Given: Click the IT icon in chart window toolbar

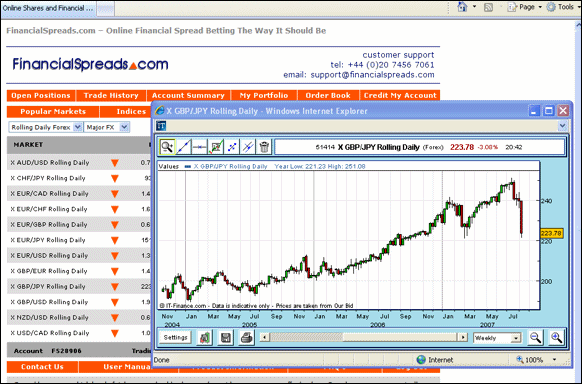Looking at the screenshot, I should pos(161,126).
